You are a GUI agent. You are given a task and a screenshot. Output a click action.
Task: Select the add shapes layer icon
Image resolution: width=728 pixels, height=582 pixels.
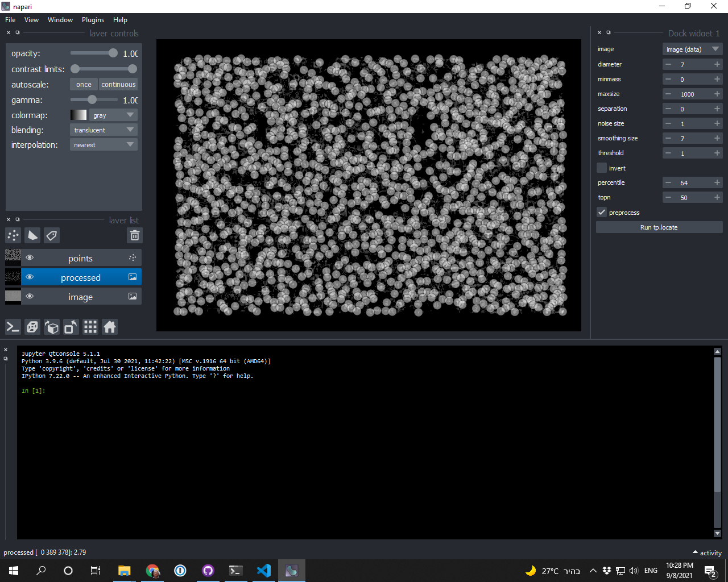(32, 235)
